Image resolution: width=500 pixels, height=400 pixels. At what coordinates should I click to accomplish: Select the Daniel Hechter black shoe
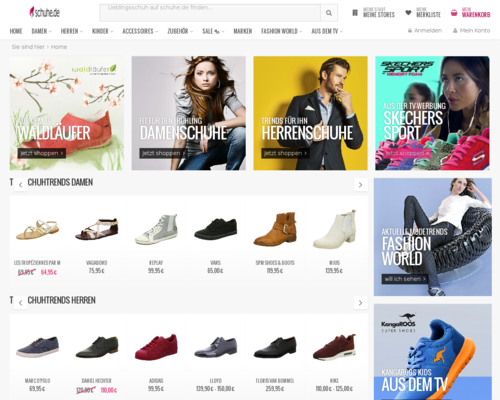tap(97, 347)
